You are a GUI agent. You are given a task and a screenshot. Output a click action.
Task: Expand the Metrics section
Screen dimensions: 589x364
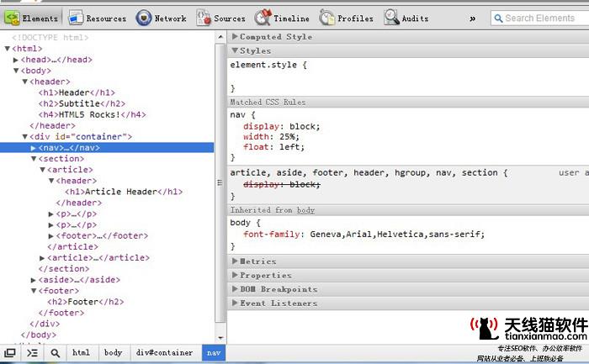(x=235, y=261)
